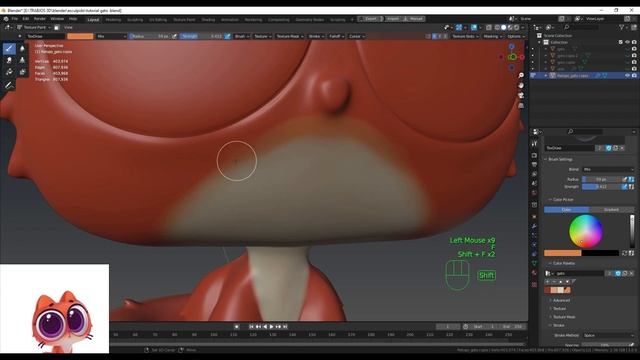Select the Annotate tool in toolbar
The height and width of the screenshot is (360, 640).
coord(9,85)
